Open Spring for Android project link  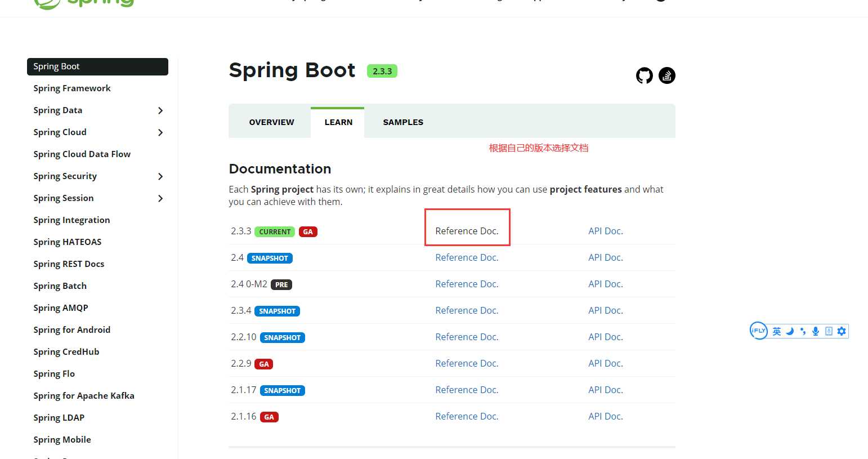(x=72, y=330)
